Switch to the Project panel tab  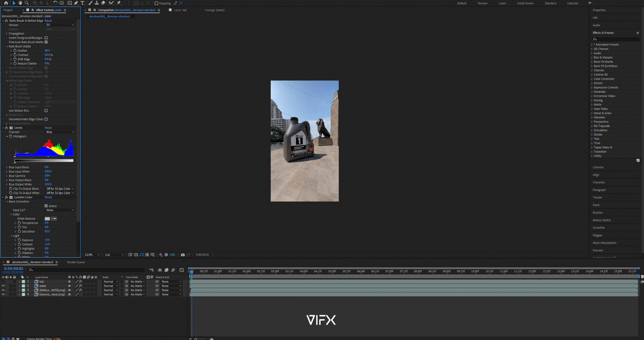point(8,10)
